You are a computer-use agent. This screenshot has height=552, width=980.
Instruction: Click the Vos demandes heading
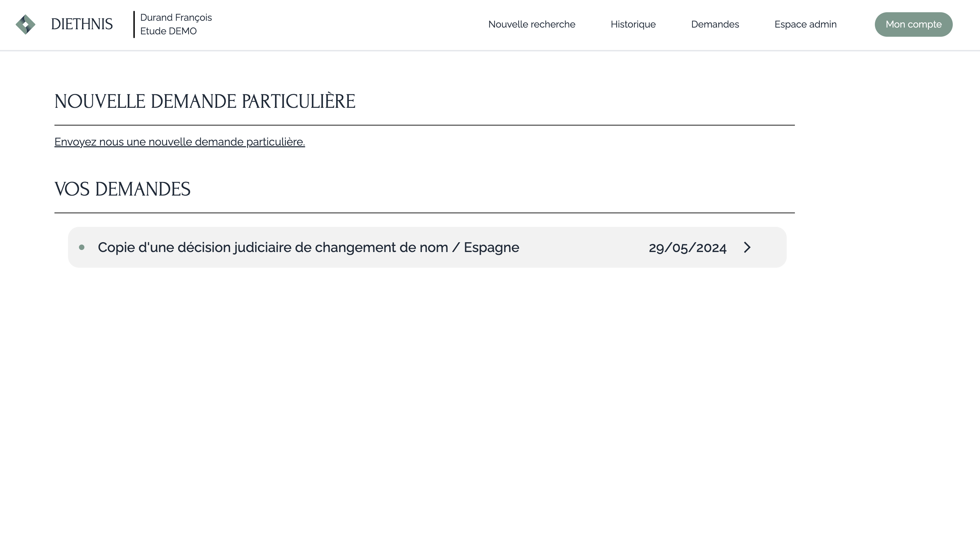122,189
